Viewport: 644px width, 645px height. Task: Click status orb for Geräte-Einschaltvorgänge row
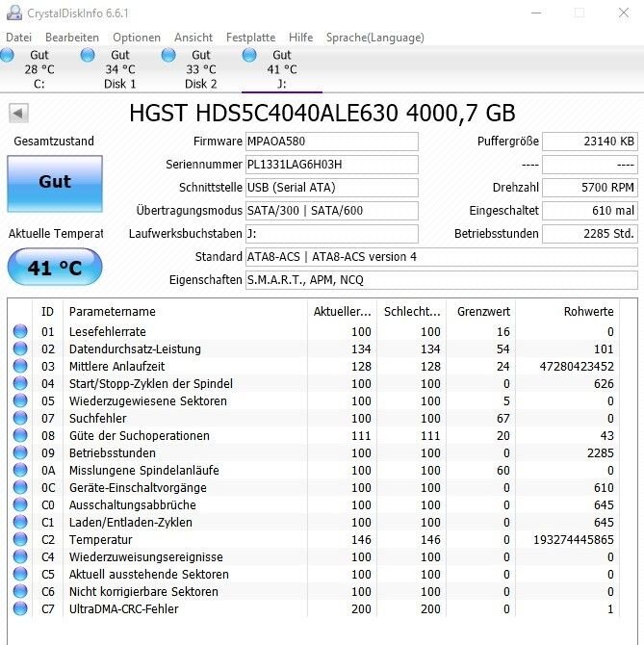pos(20,487)
